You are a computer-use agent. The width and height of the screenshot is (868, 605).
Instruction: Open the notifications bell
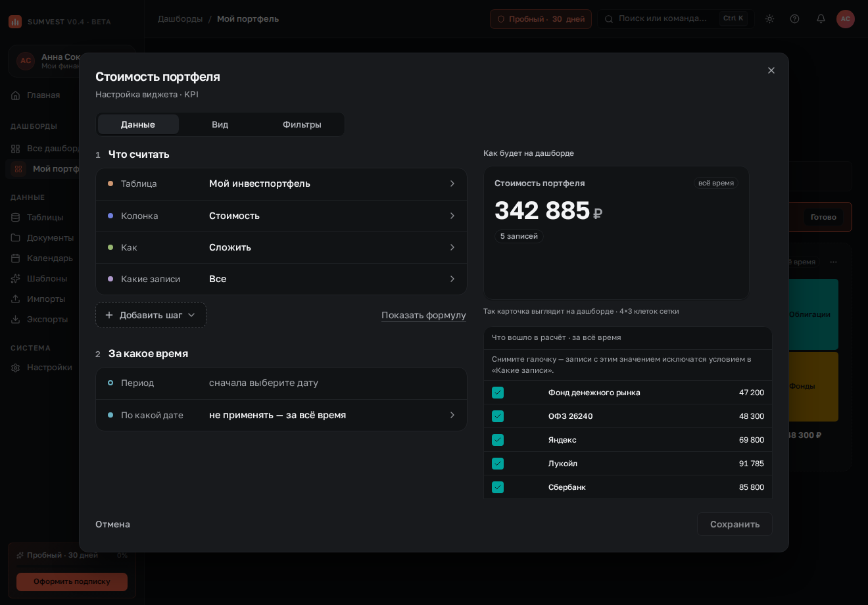[821, 18]
